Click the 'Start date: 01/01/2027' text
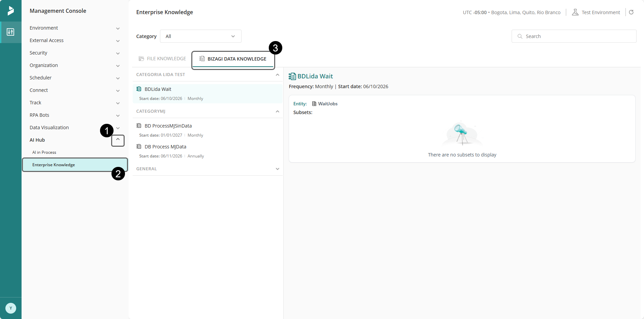This screenshot has width=644, height=319. (161, 135)
